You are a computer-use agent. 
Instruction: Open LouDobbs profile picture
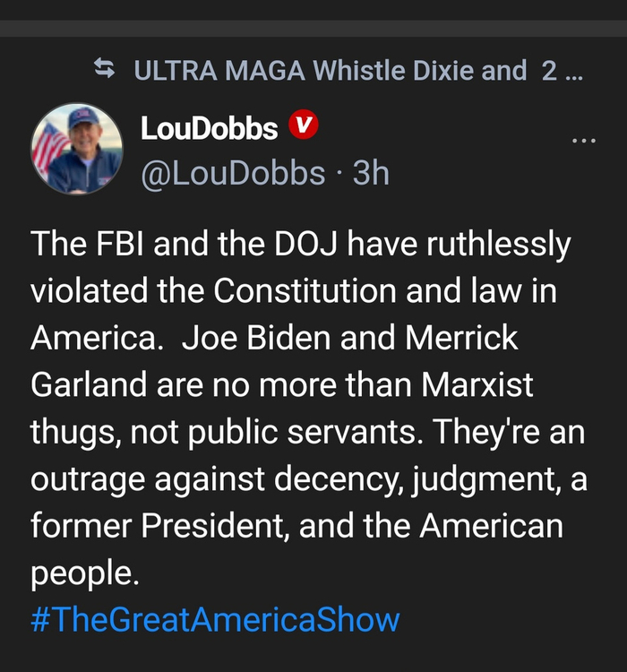[x=76, y=149]
